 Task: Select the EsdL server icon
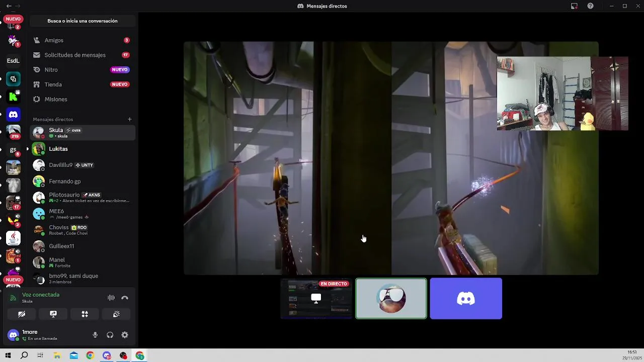point(13,61)
